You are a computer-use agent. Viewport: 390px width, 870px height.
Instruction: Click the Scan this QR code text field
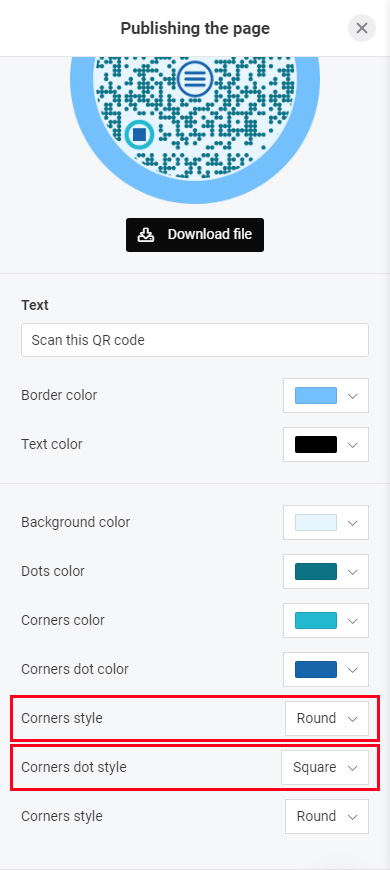pos(195,340)
